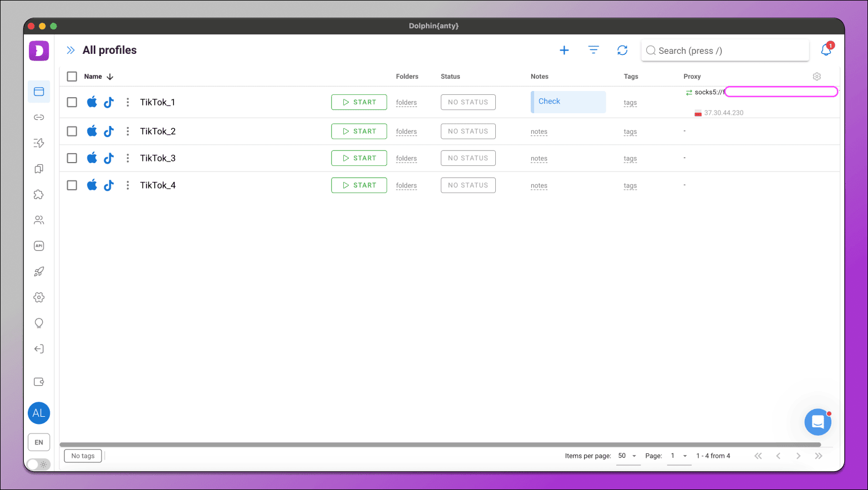The image size is (868, 490).
Task: Open the three-dot menu for TikTok_1
Action: 128,102
